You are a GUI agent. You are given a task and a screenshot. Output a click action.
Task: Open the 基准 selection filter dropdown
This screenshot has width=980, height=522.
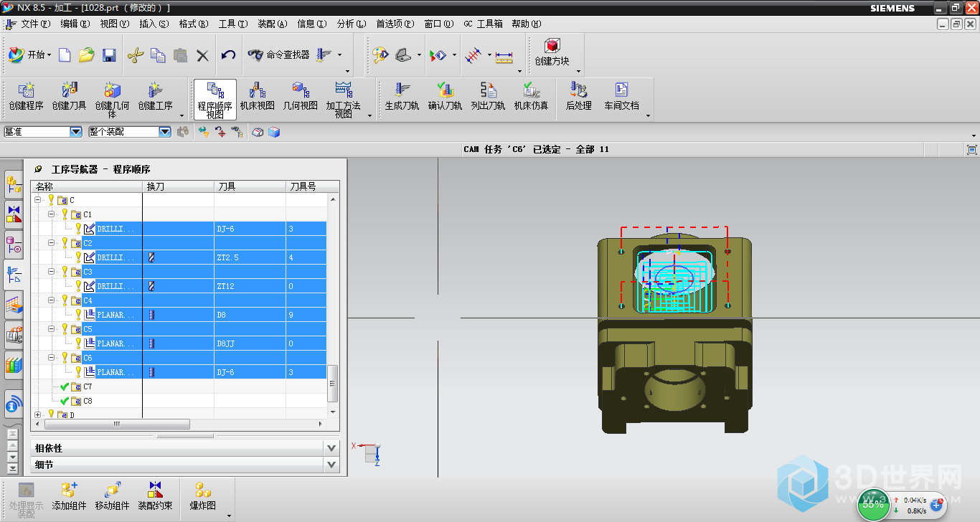click(76, 132)
